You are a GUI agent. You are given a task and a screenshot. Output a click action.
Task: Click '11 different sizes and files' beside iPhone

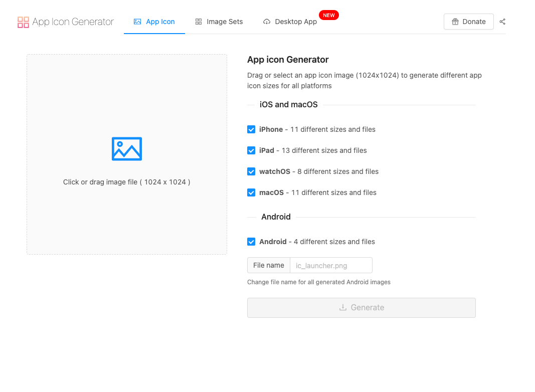(x=332, y=130)
